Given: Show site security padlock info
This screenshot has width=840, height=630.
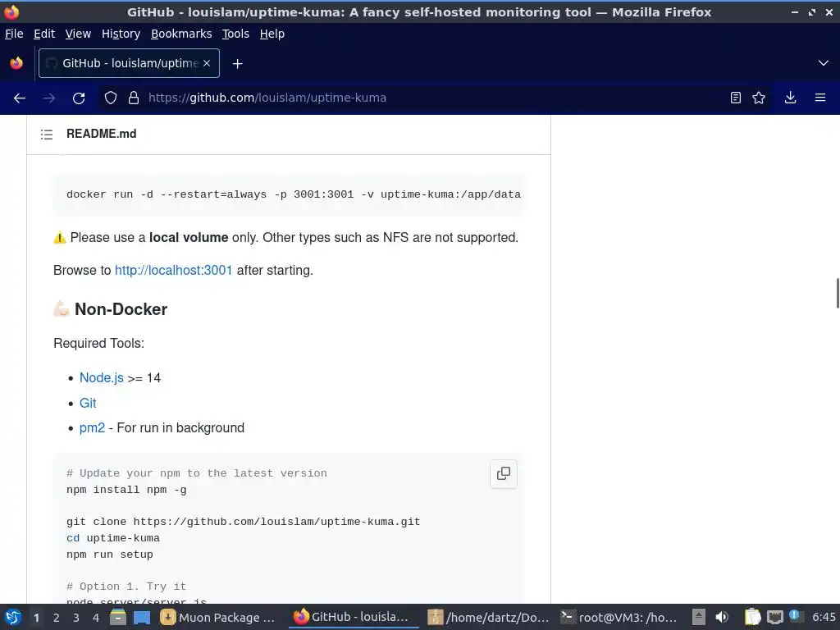Looking at the screenshot, I should coord(134,98).
